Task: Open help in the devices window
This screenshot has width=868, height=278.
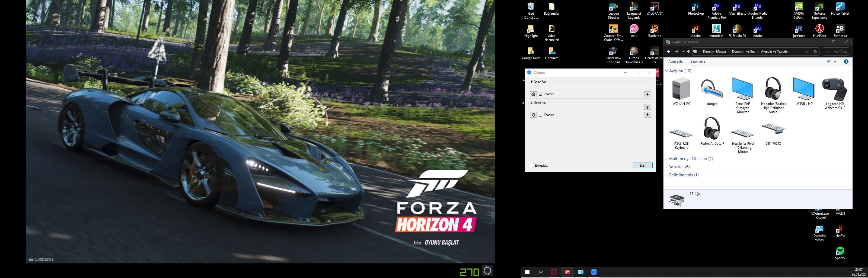Action: 846,62
